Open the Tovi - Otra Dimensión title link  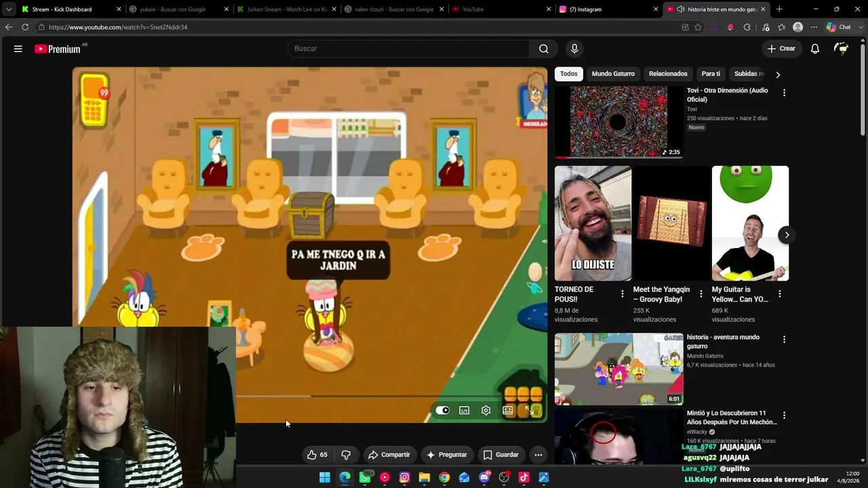click(x=728, y=95)
